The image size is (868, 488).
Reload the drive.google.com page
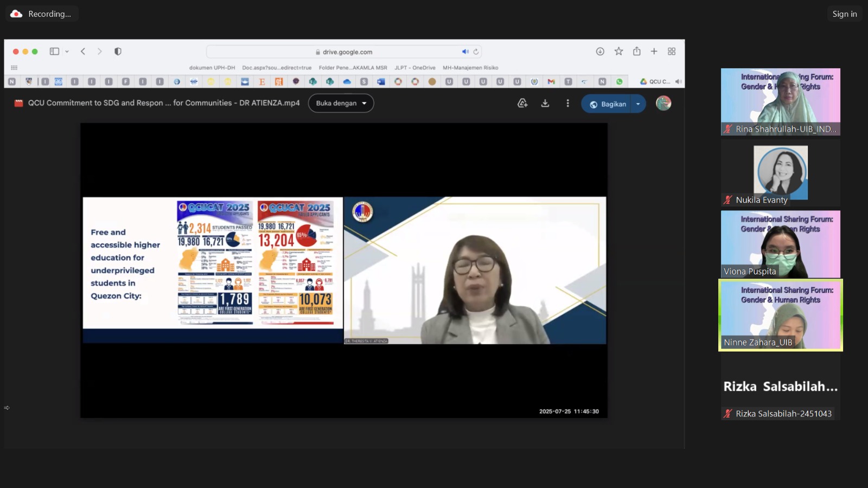(x=476, y=52)
